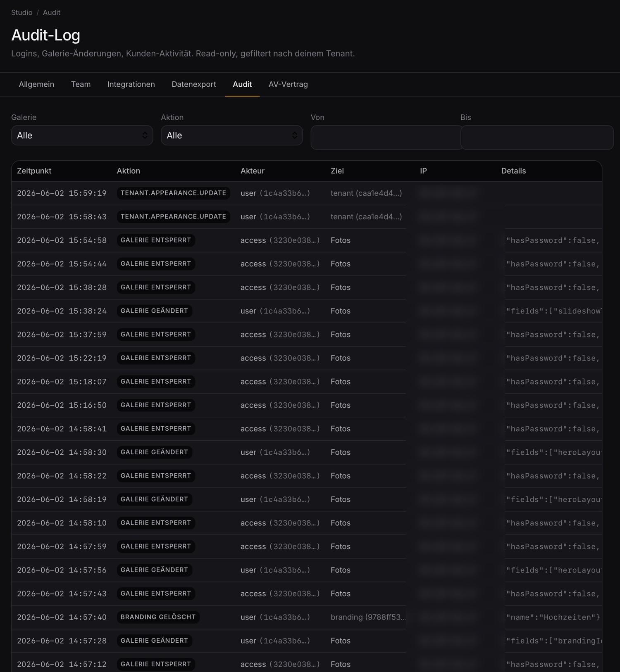Focus the Bis date input field

(537, 138)
